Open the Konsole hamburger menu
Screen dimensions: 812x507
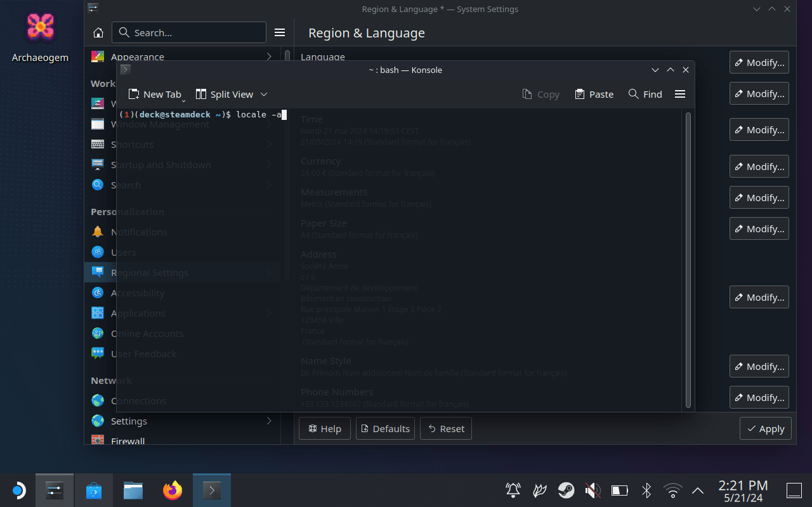click(680, 94)
